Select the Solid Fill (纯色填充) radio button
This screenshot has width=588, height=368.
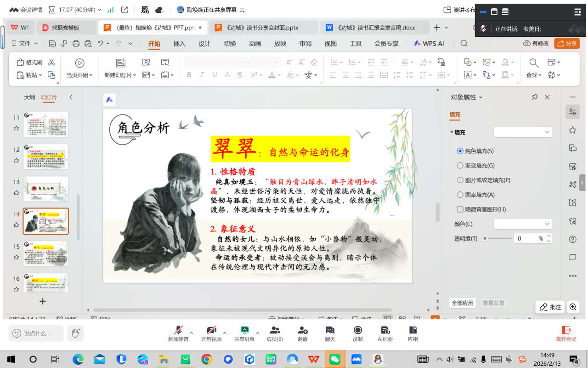460,151
